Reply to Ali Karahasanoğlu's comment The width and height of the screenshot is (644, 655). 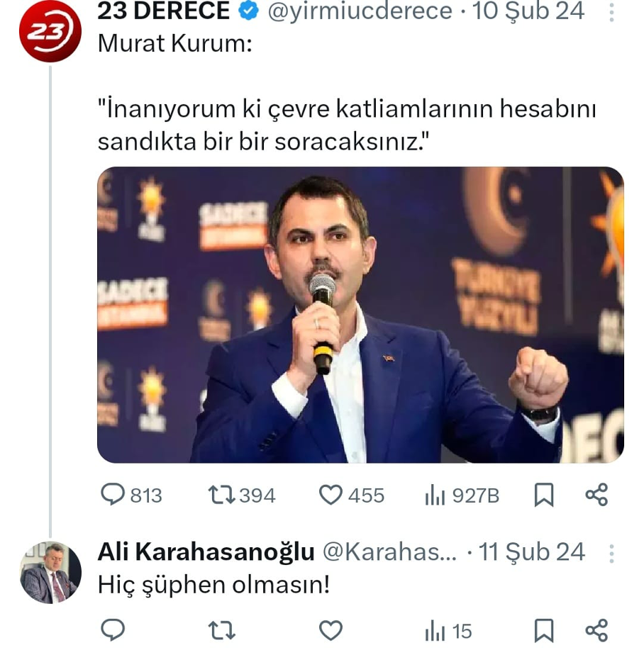click(113, 629)
